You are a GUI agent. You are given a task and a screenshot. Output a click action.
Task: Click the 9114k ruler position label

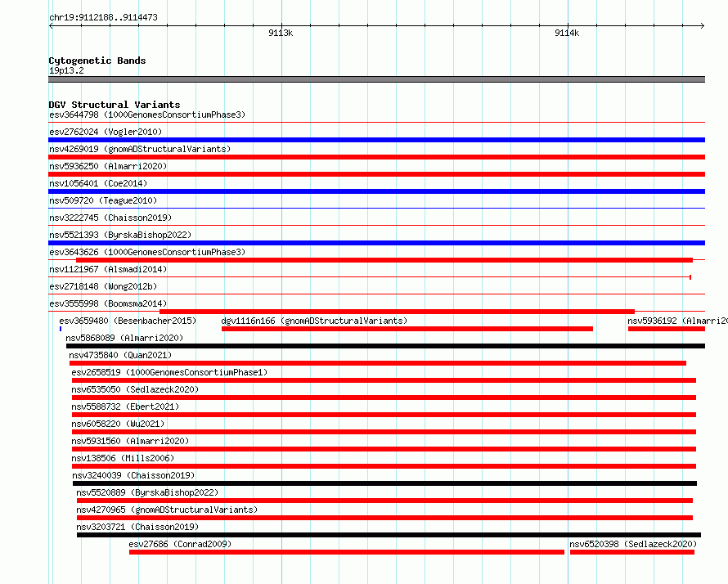(x=567, y=33)
